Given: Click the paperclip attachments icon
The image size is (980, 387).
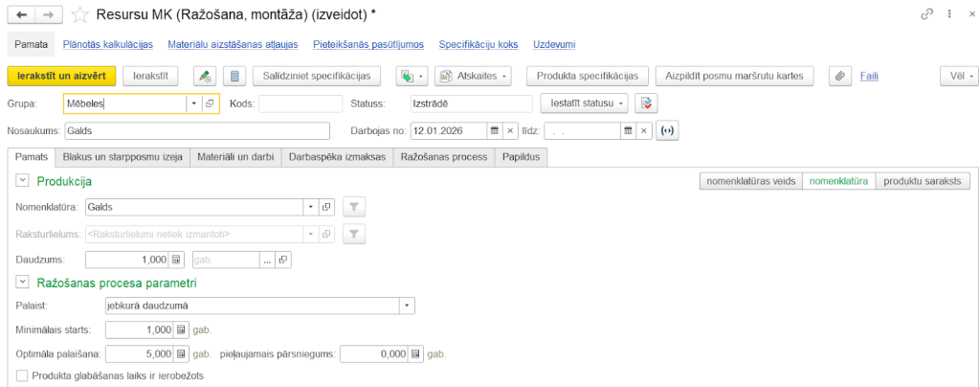Looking at the screenshot, I should point(838,76).
